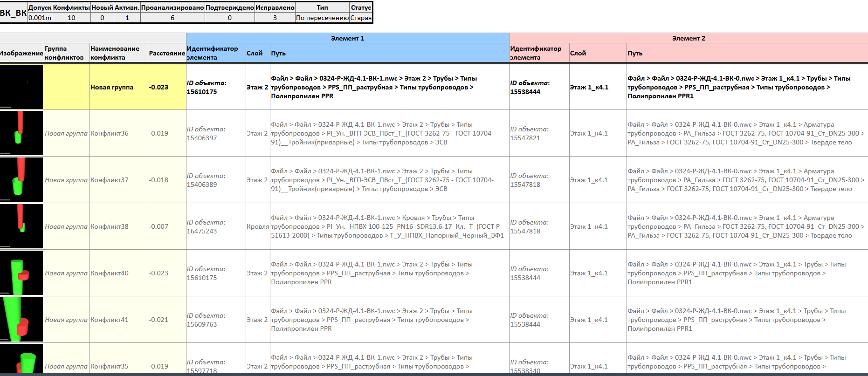Click the По пересечению type value
868x376 pixels.
tap(322, 18)
